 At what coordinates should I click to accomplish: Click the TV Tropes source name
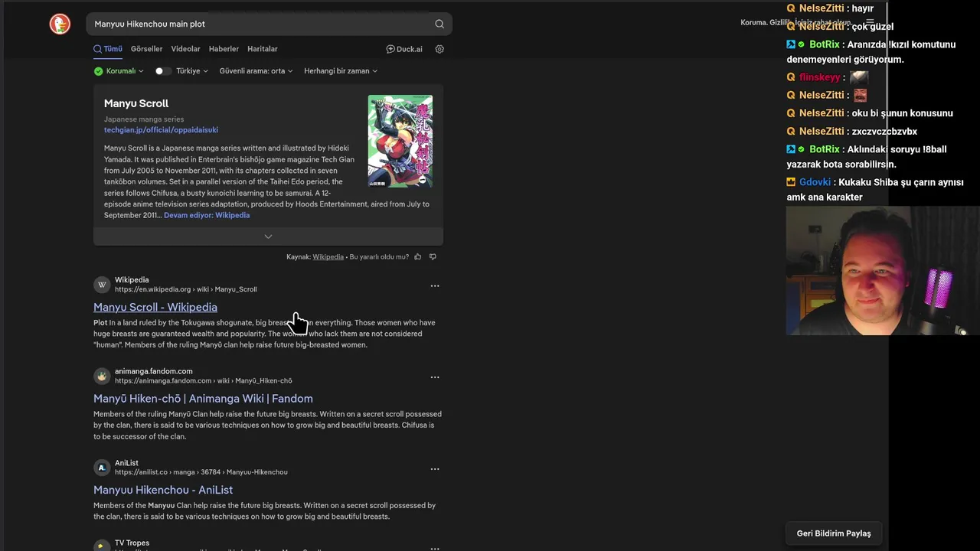pos(132,543)
